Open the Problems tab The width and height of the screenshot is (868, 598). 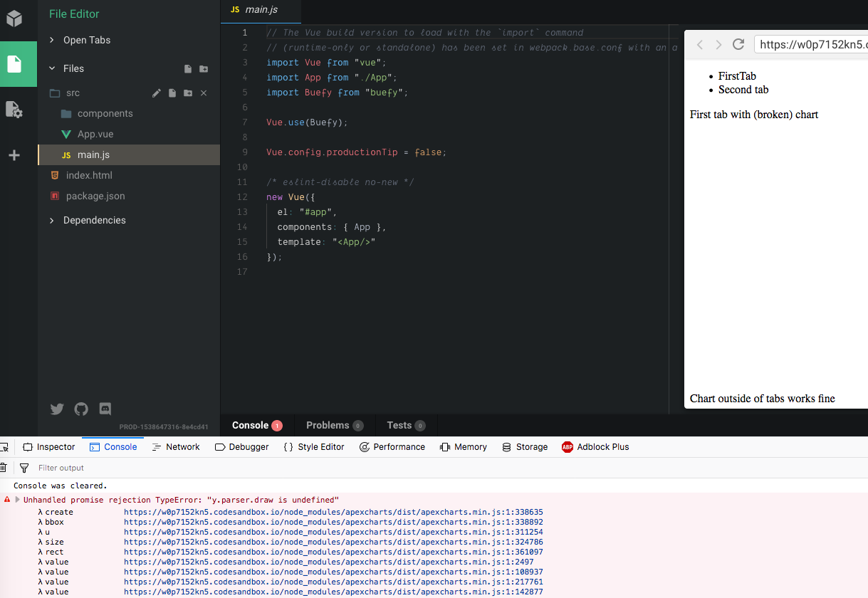coord(329,426)
